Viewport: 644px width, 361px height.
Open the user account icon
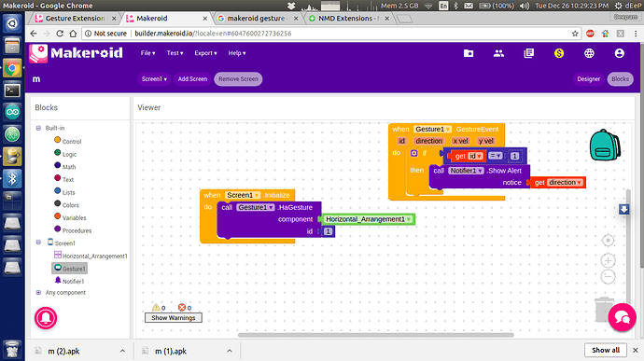tap(620, 53)
